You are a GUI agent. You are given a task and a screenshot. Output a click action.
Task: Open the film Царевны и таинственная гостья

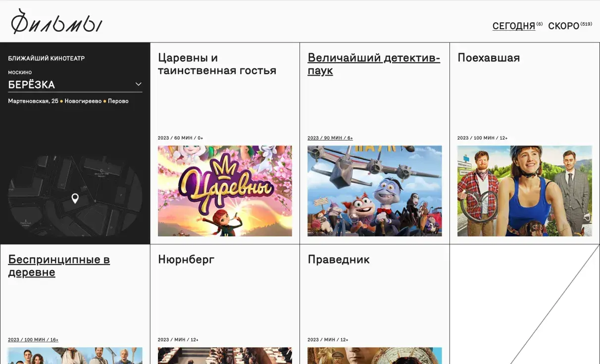tap(217, 64)
